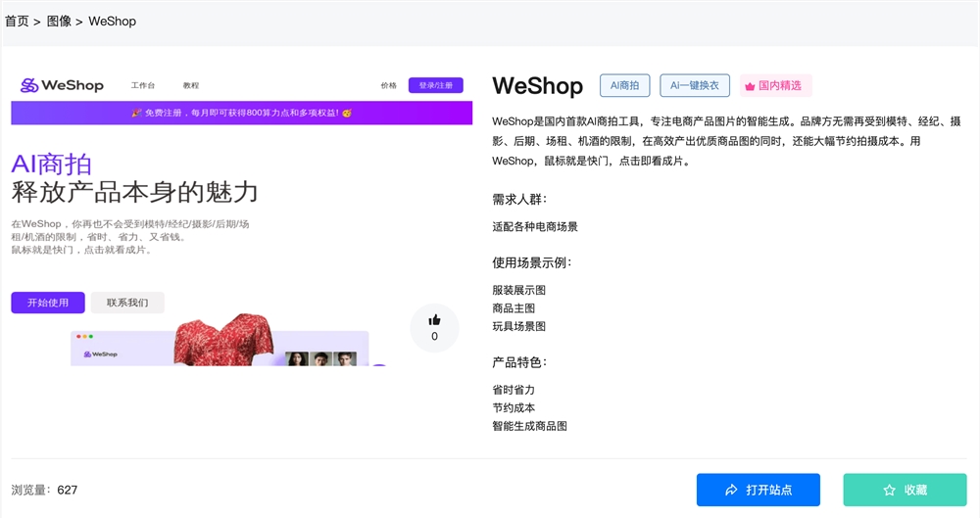Click the 联系我们 button
Screen dimensions: 980x518
click(x=127, y=303)
